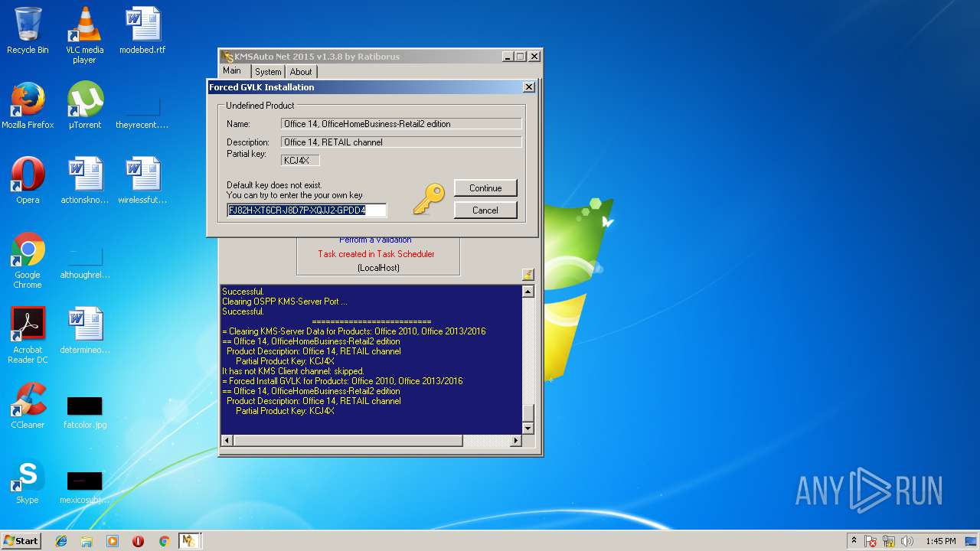Click the log scroll up arrow
980x551 pixels.
coord(528,292)
